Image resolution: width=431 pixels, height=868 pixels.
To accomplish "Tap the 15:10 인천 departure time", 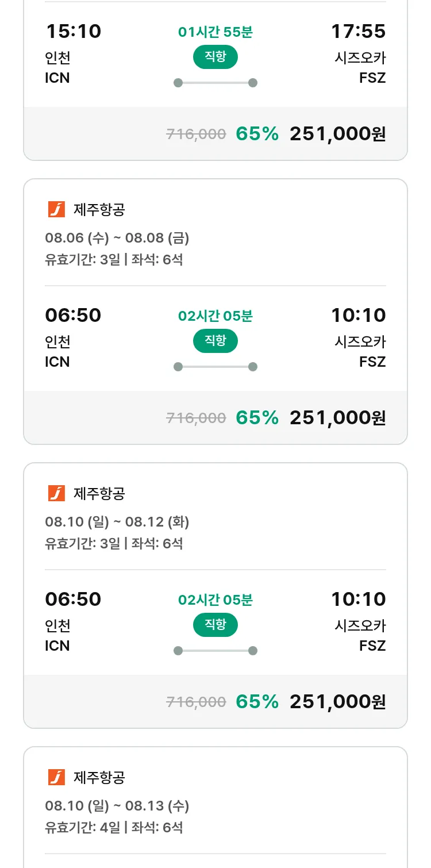I will tap(73, 31).
